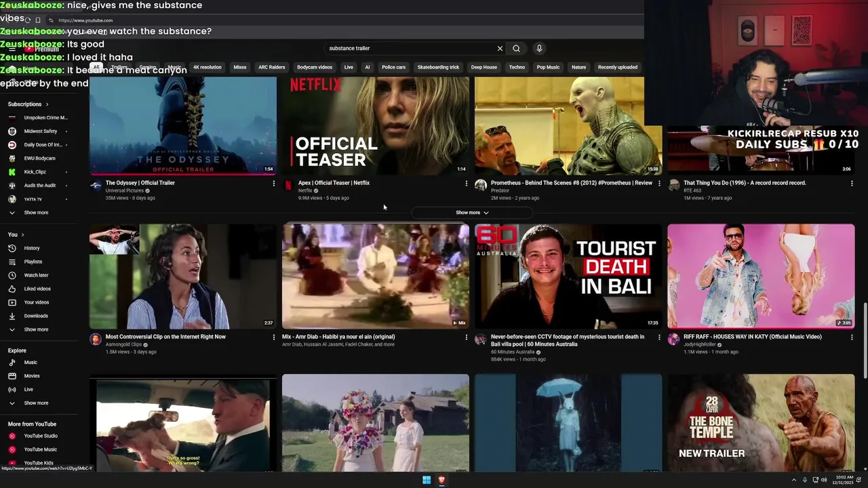The image size is (868, 488).
Task: Open options menu for That Thing You Do
Action: (852, 183)
